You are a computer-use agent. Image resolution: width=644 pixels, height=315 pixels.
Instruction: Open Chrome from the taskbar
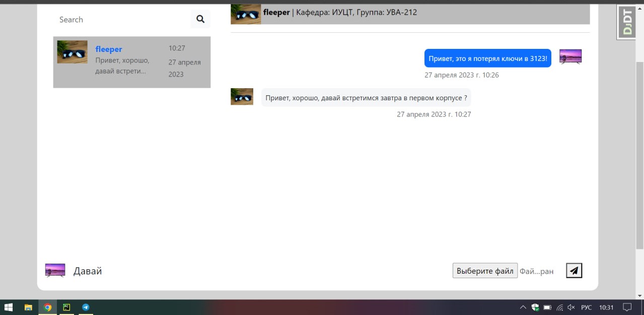[x=47, y=307]
